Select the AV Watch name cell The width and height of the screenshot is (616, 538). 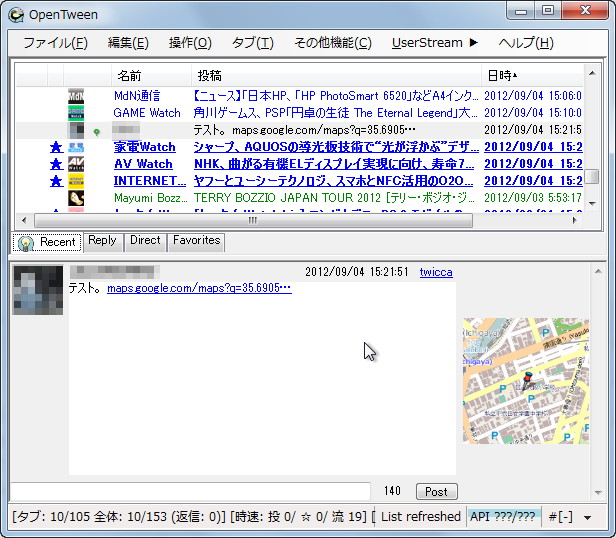(143, 164)
